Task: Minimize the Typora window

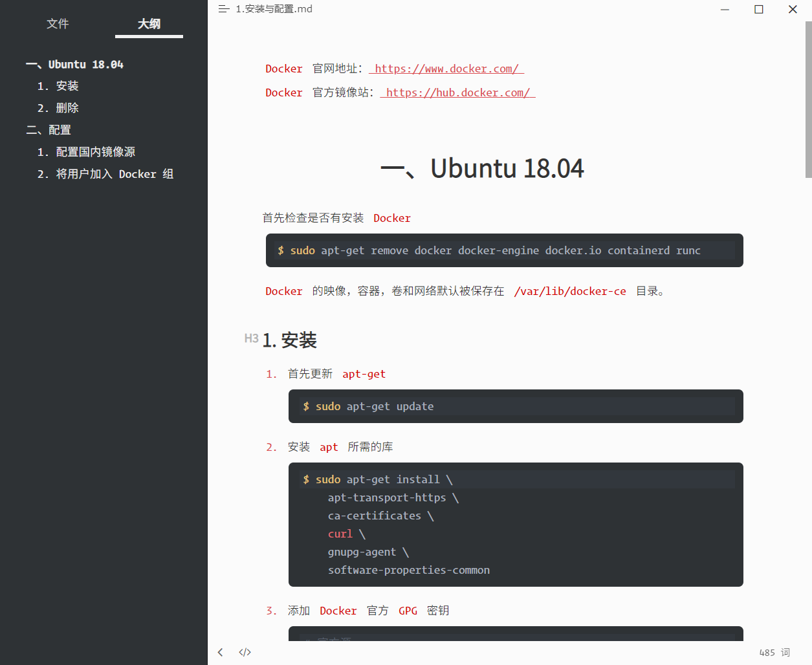Action: point(725,9)
